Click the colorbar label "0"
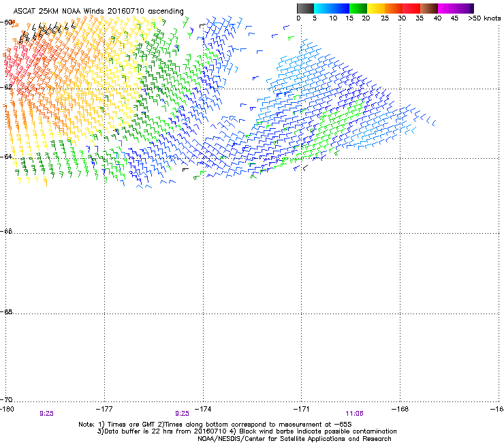Image resolution: width=504 pixels, height=443 pixels. 298,18
